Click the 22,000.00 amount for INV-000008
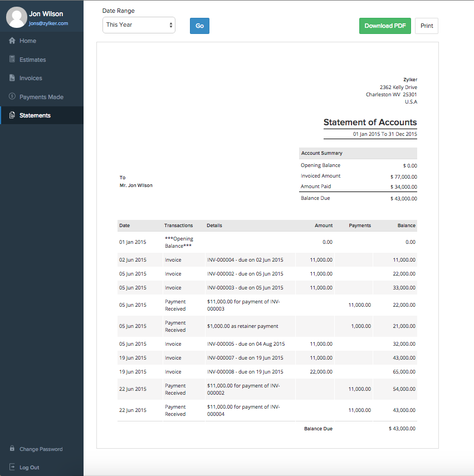This screenshot has width=474, height=476. pyautogui.click(x=321, y=372)
